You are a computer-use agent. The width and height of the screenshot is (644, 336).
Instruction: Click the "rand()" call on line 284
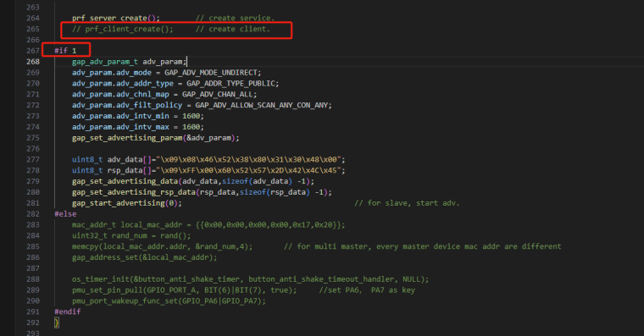(x=174, y=235)
